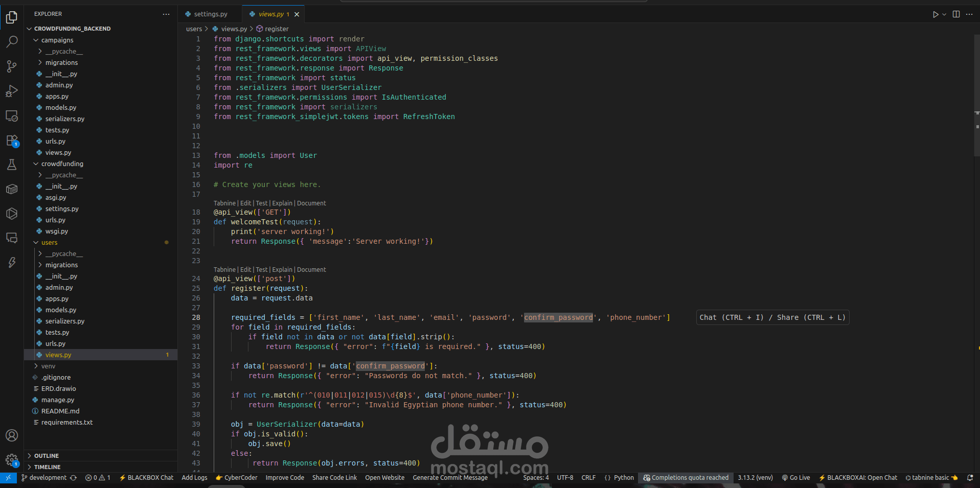This screenshot has height=488, width=980.
Task: Open the Run and Debug view
Action: point(12,91)
